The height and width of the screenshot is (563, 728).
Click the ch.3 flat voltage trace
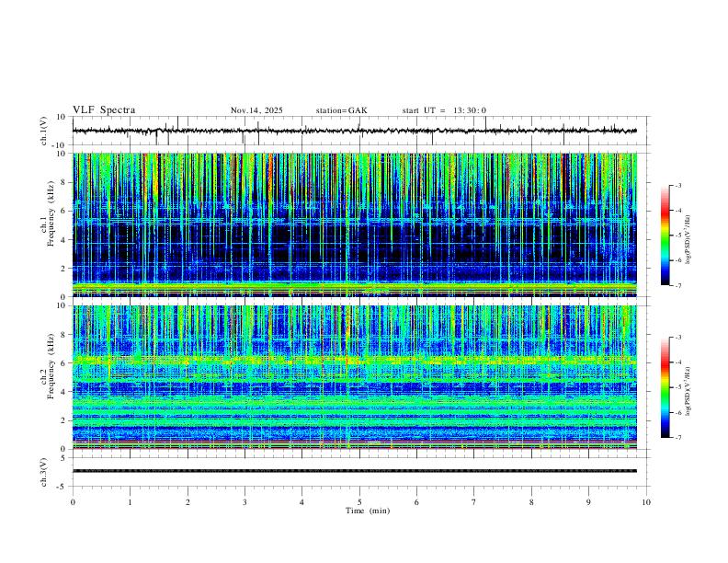tap(354, 471)
